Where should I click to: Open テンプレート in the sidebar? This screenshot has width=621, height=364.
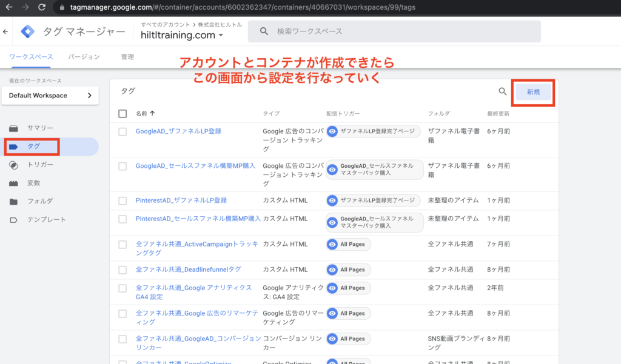46,220
